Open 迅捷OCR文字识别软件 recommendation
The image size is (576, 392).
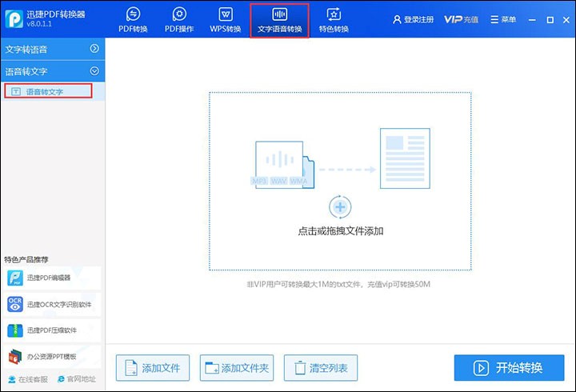[x=52, y=304]
